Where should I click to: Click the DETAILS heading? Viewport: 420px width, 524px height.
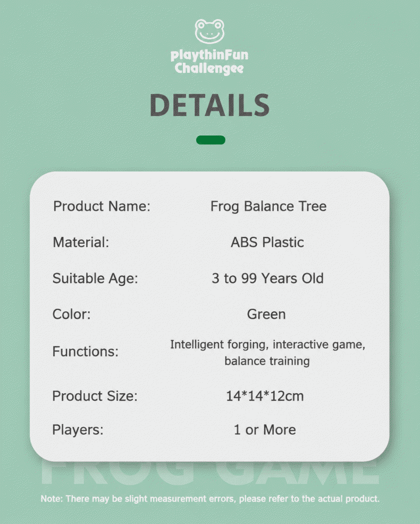pos(209,105)
